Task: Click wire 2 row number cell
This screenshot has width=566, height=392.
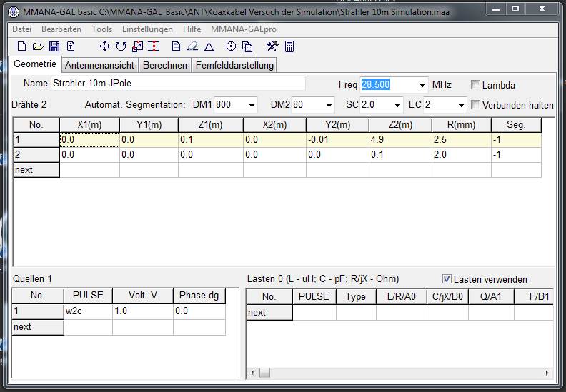Action: point(36,155)
